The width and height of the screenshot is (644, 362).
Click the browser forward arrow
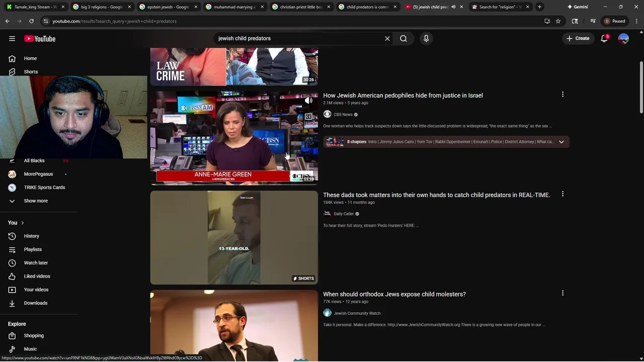19,21
